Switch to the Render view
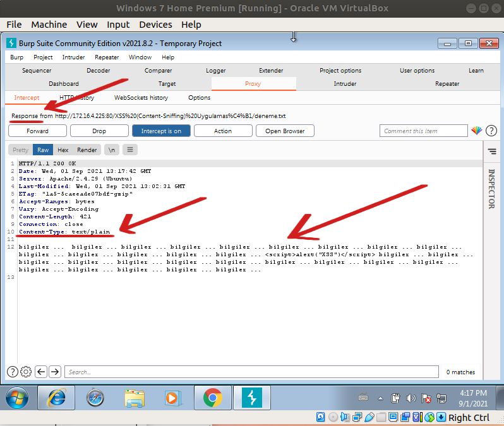Screen dimensions: 504x426 click(87, 150)
